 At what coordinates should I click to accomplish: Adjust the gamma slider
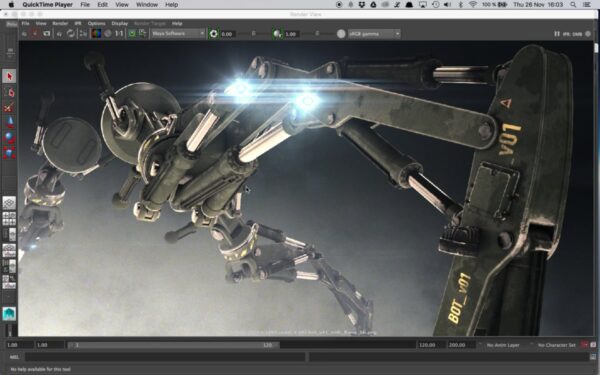[x=317, y=34]
